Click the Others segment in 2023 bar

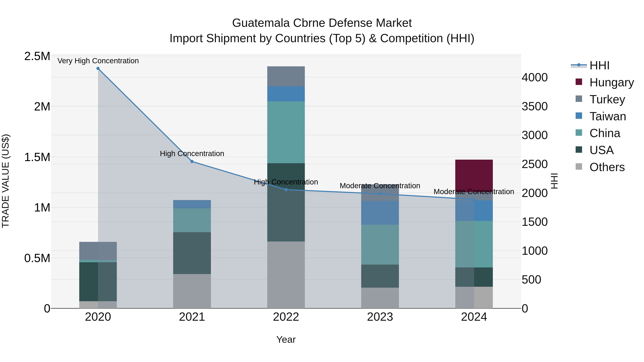pyautogui.click(x=380, y=298)
